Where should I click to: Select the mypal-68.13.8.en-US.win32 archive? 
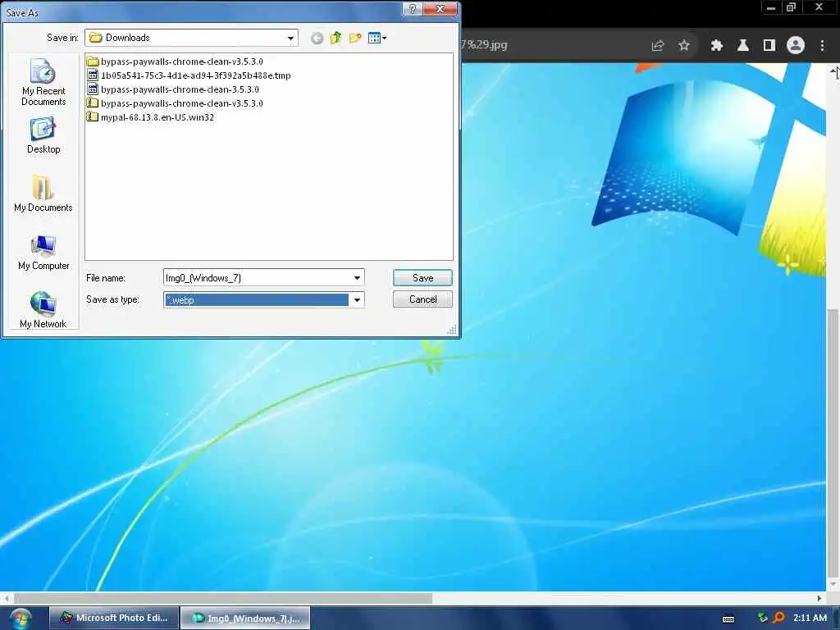(x=151, y=117)
